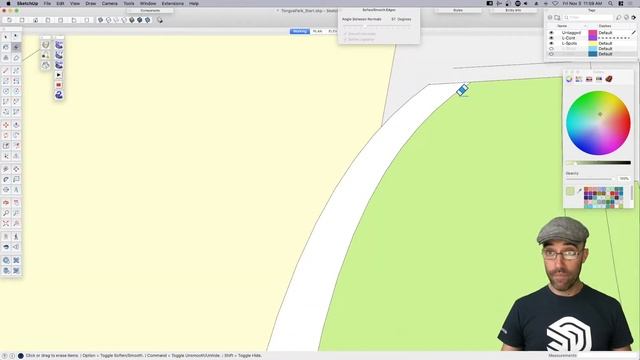640x360 pixels.
Task: Click the highlighted Eraser tool
Action: 16,47
